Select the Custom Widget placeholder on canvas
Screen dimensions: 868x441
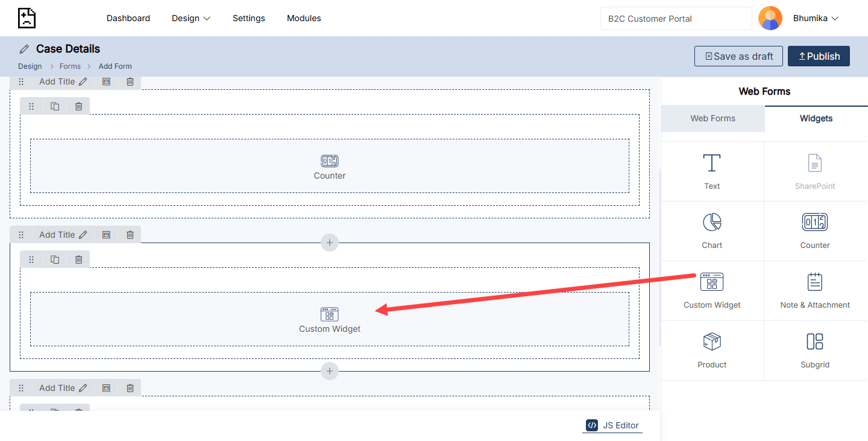point(330,319)
